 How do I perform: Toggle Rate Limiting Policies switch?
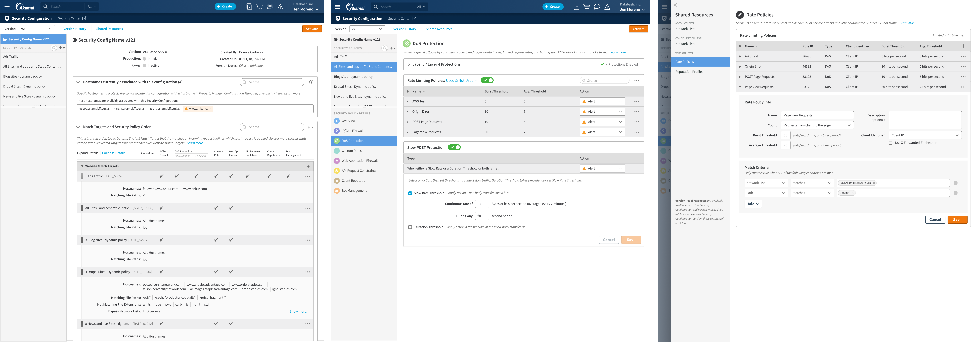[x=487, y=80]
